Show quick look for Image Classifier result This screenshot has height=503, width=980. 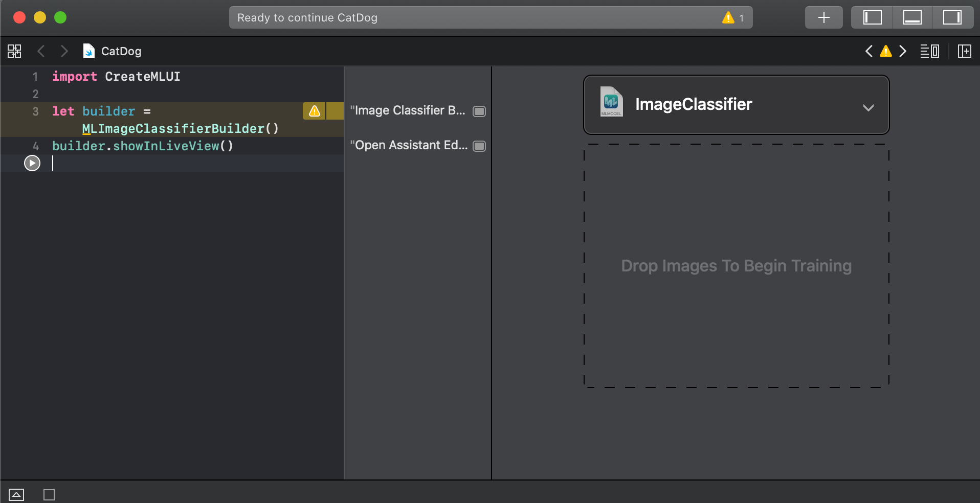pos(479,111)
